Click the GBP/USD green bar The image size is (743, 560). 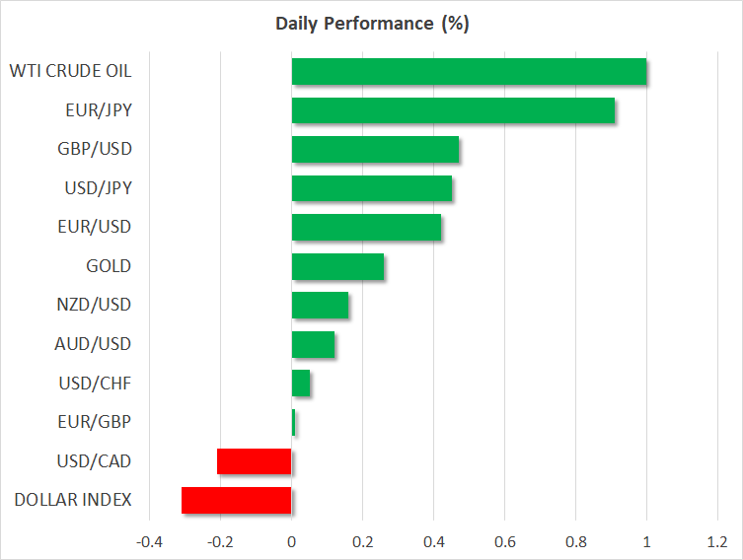click(375, 150)
